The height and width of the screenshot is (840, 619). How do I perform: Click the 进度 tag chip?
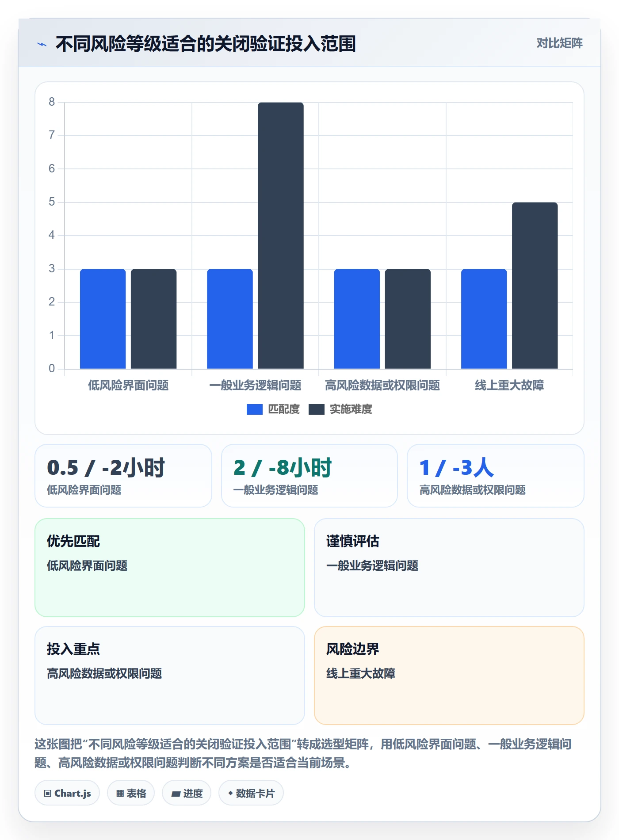187,793
